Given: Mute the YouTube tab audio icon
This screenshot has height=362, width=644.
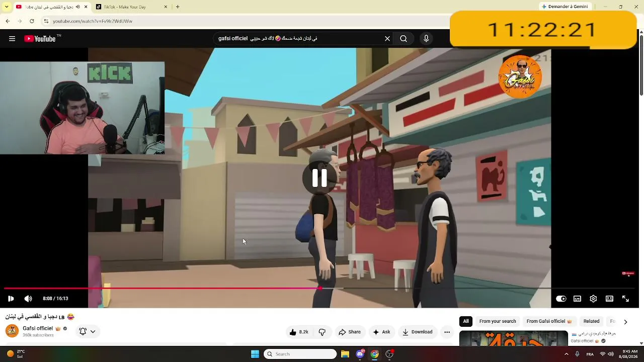Looking at the screenshot, I should point(77,7).
